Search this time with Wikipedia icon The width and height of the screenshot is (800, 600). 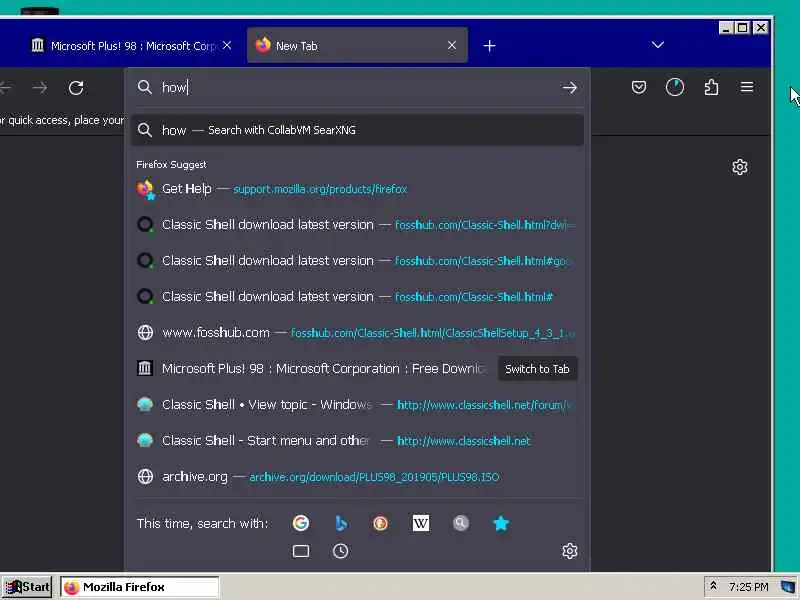[x=420, y=523]
